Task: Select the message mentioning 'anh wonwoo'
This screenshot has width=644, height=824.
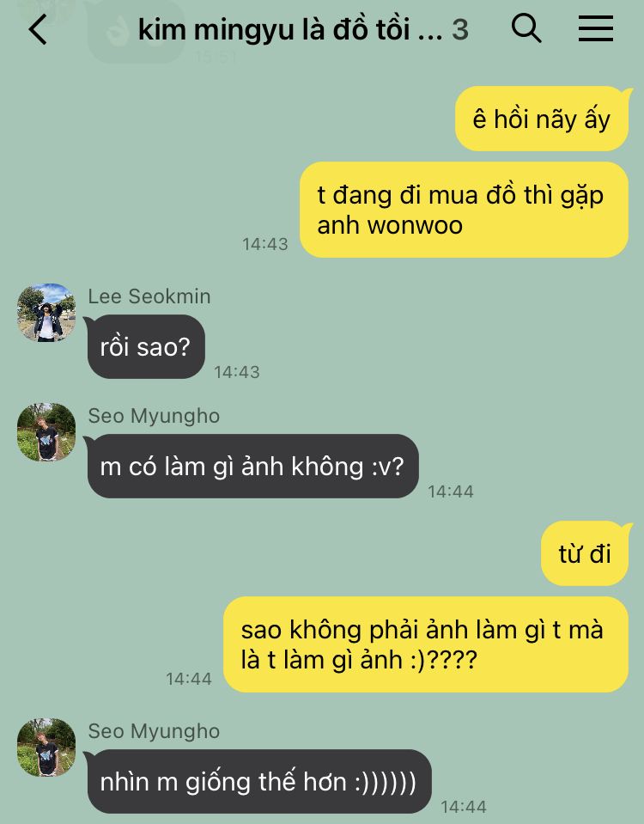Action: click(x=464, y=210)
